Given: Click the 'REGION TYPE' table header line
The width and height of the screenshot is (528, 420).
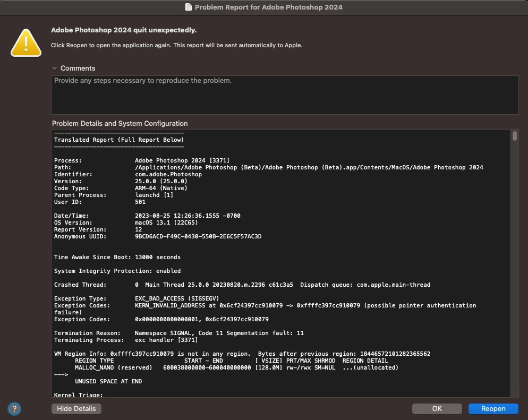Looking at the screenshot, I should click(x=232, y=361).
